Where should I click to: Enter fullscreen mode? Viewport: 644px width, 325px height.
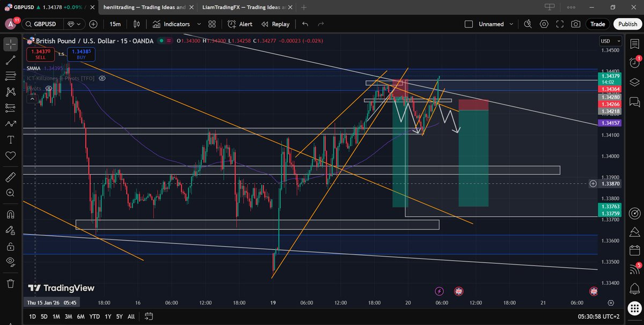(560, 24)
